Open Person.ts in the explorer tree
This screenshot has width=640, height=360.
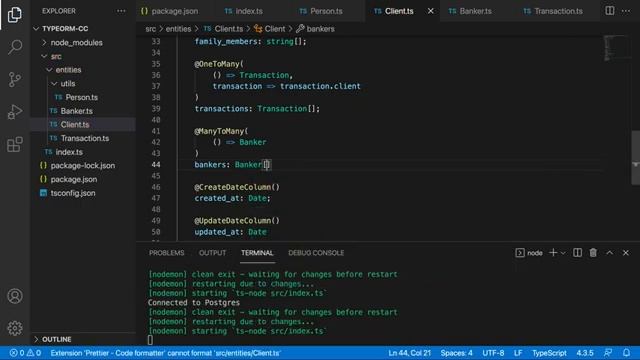(81, 97)
